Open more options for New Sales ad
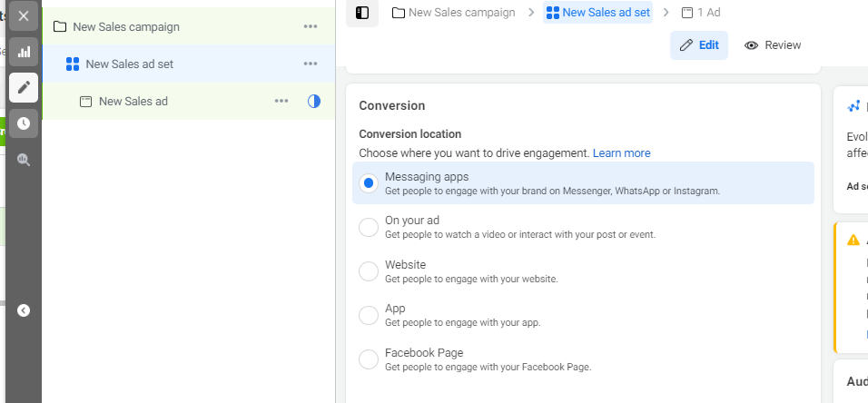Viewport: 868px width, 403px height. [281, 101]
